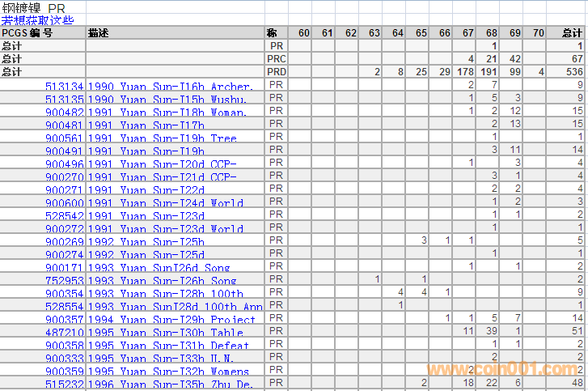The image size is (588, 391).
Task: Click PCGS number 900496 link
Action: click(x=64, y=164)
